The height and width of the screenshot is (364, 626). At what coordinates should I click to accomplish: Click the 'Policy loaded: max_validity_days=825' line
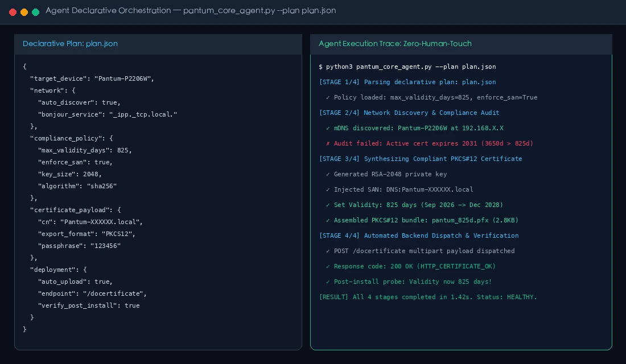pos(431,97)
